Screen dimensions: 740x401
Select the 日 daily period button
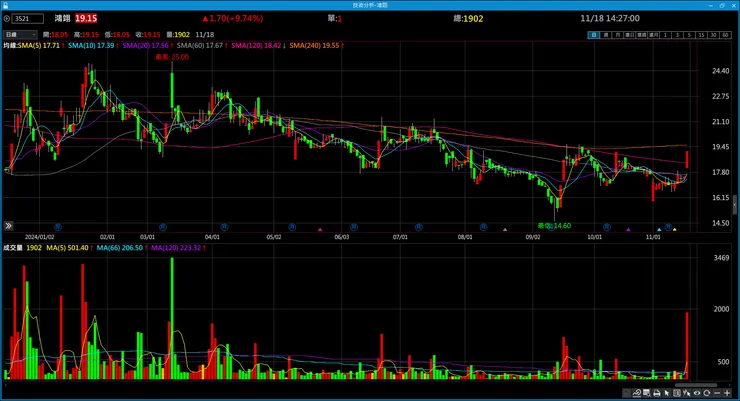click(x=594, y=35)
